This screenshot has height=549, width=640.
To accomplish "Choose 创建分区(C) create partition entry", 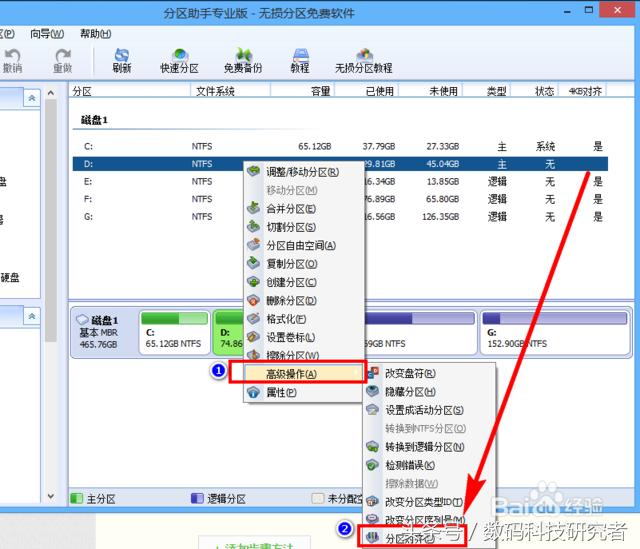I will click(x=303, y=282).
